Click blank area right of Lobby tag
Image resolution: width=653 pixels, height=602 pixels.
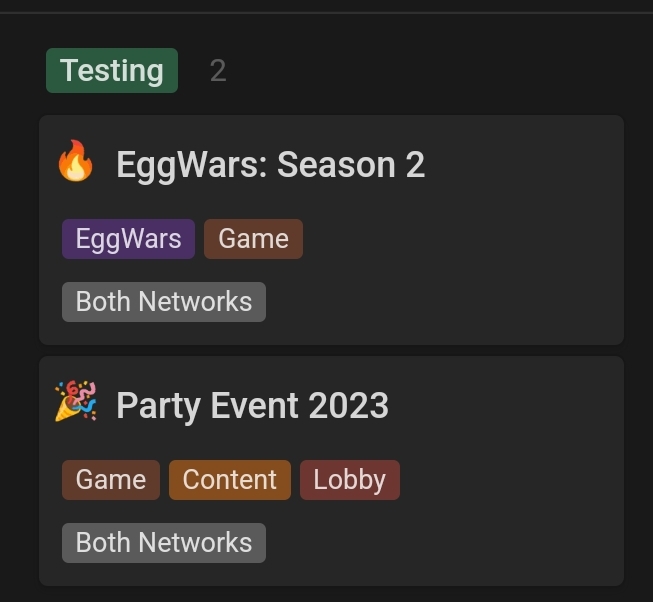(x=508, y=480)
